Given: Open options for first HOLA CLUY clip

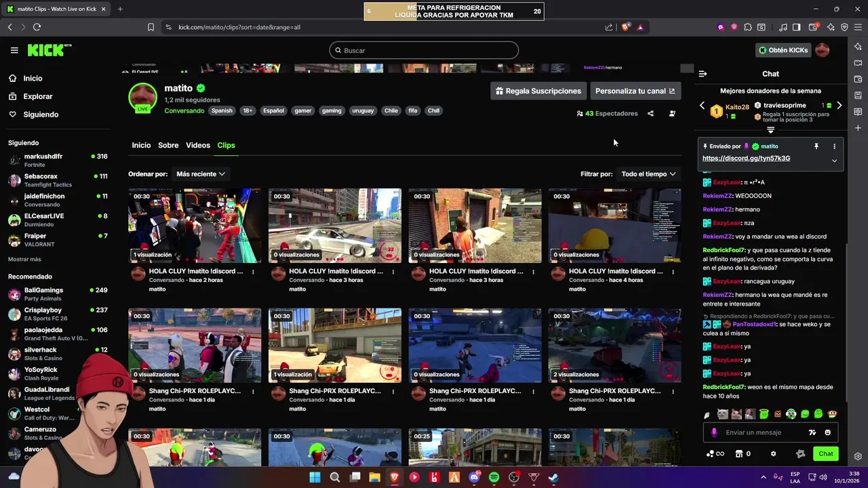Looking at the screenshot, I should [253, 272].
